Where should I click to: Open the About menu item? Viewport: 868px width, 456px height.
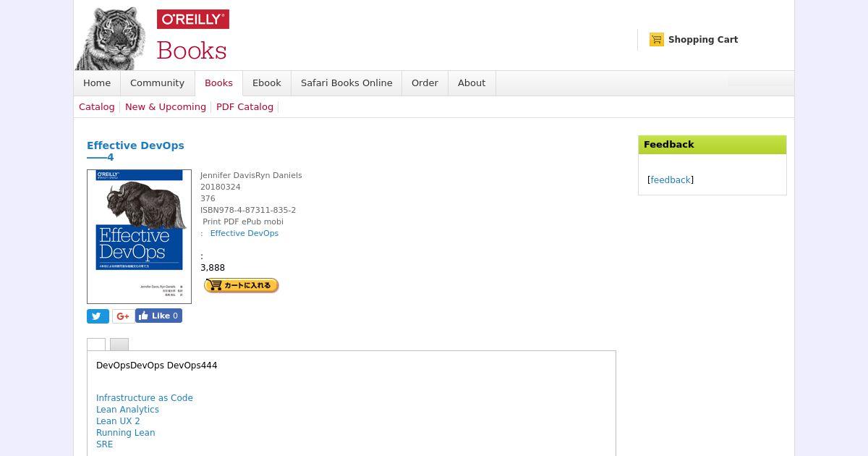pos(472,83)
